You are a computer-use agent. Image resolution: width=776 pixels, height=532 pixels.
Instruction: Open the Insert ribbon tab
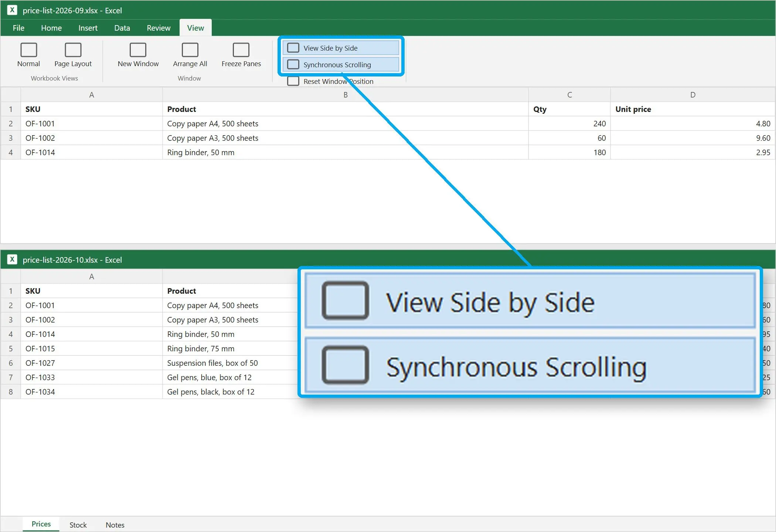point(88,28)
